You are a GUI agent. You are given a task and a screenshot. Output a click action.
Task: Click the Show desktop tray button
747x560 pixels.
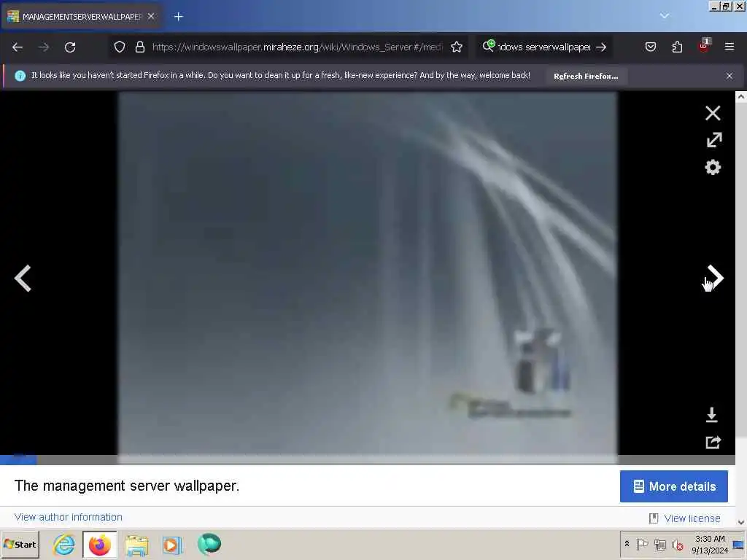click(x=738, y=544)
